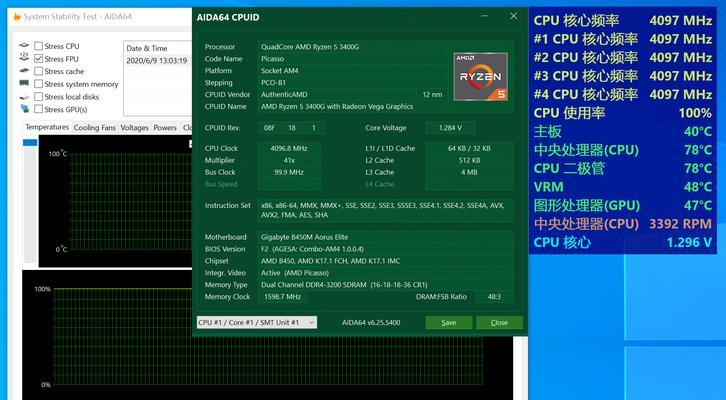Click the Memory Clock value 1598.7 MHz
Viewport: 726px width, 400px height.
tap(282, 297)
